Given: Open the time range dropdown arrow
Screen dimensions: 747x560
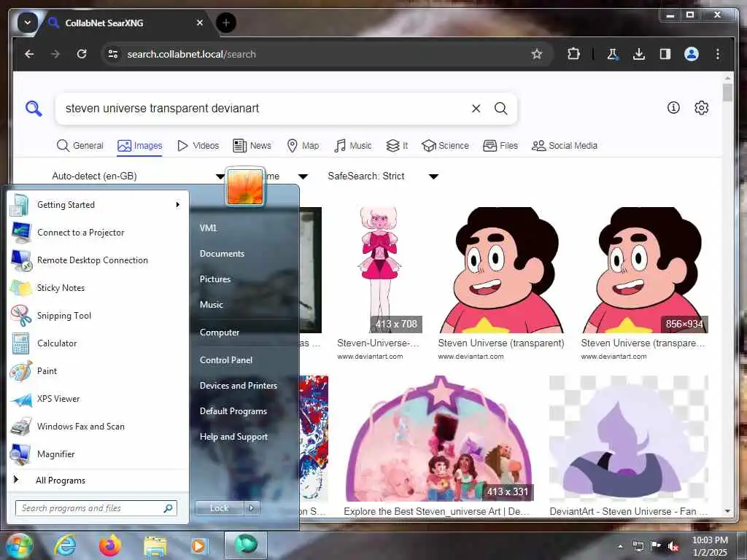Looking at the screenshot, I should [x=303, y=176].
